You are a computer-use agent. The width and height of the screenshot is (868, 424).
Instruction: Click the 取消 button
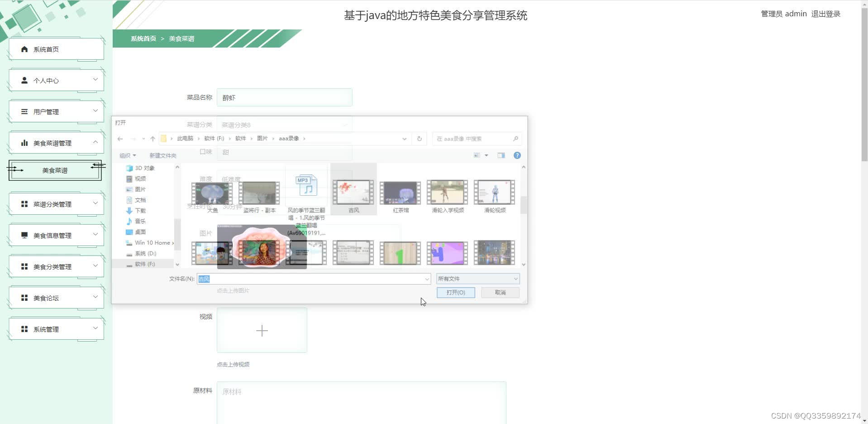500,293
